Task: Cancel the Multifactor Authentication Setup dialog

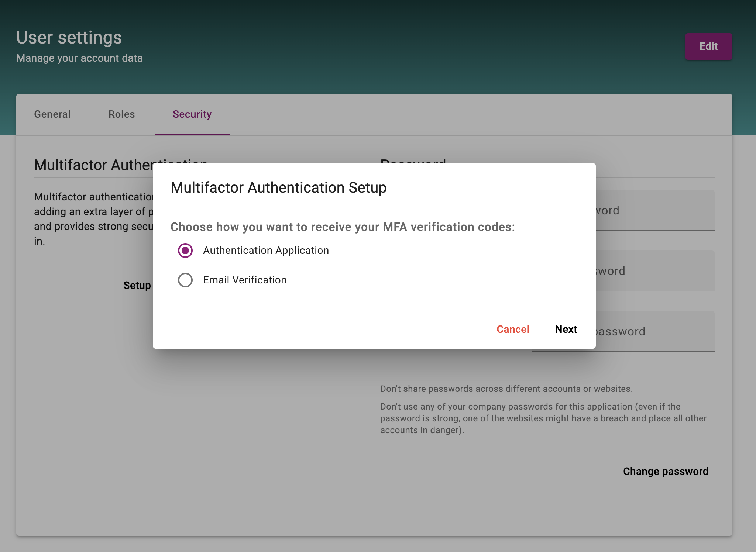Action: (x=513, y=329)
